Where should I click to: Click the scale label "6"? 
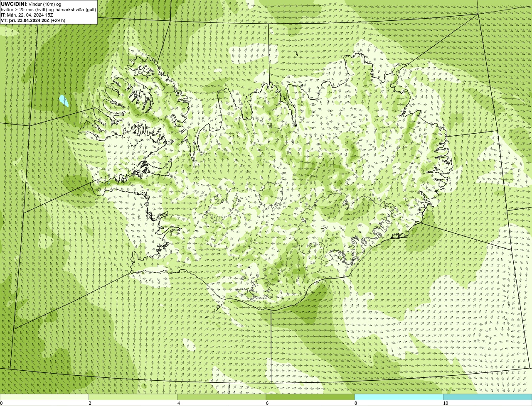coord(267,403)
